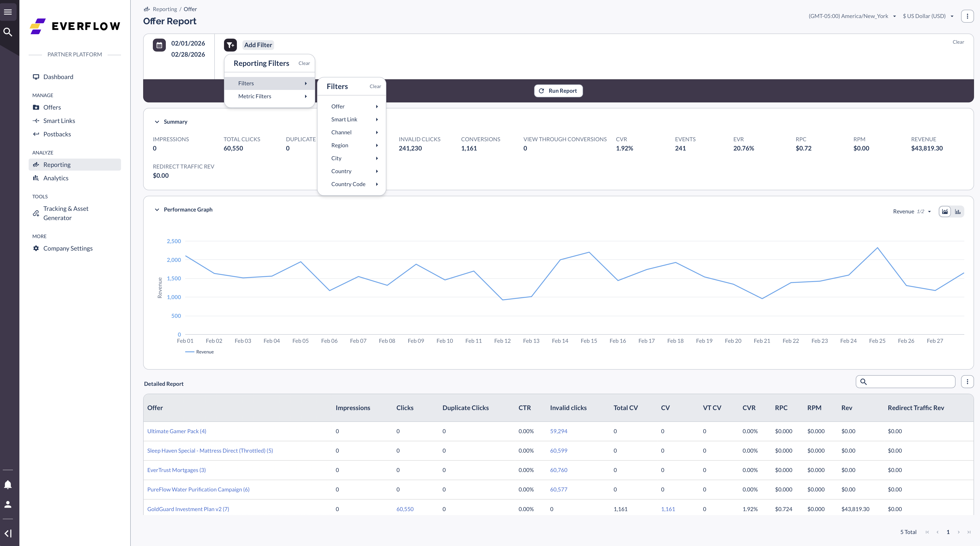The width and height of the screenshot is (980, 546).
Task: Navigate to Analytics using its sidebar icon
Action: pos(36,178)
